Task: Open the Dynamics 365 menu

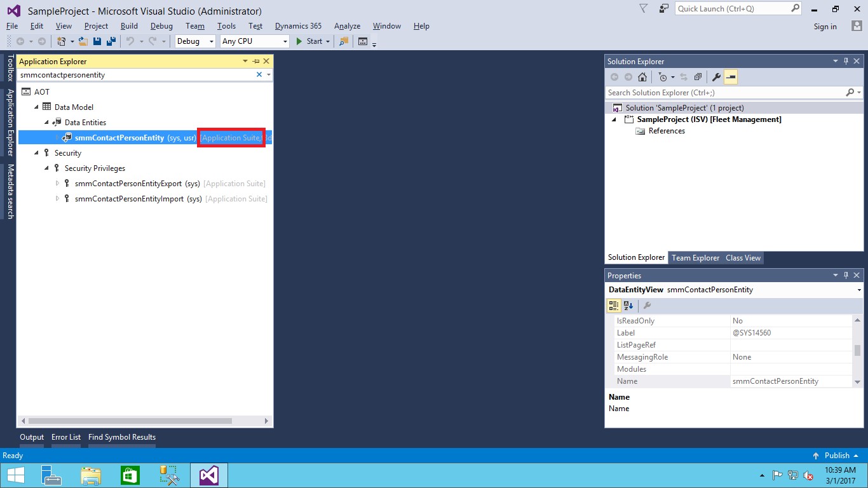Action: click(298, 26)
